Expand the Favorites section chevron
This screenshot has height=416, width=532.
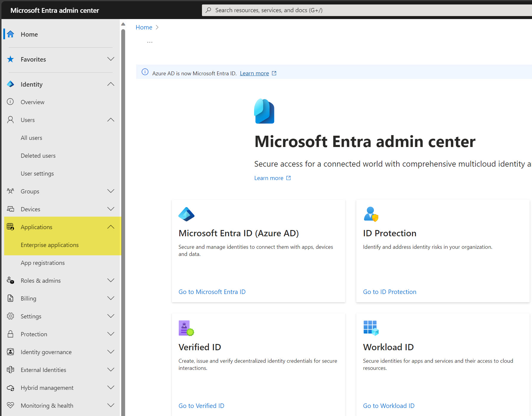[111, 59]
